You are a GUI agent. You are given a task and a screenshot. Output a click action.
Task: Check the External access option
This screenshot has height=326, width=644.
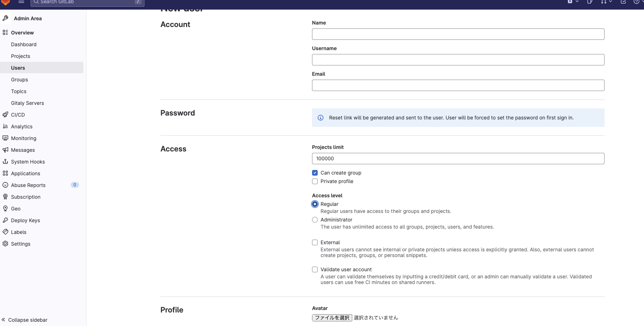315,242
